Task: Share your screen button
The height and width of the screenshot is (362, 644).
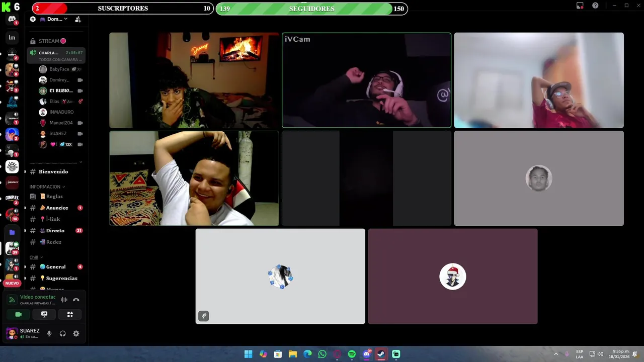Action: (x=44, y=314)
